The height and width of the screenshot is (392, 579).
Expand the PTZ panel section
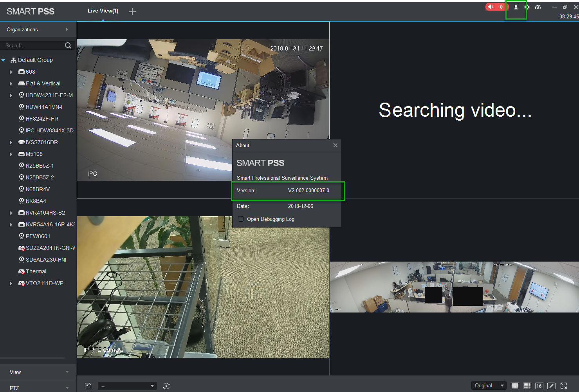coord(38,387)
